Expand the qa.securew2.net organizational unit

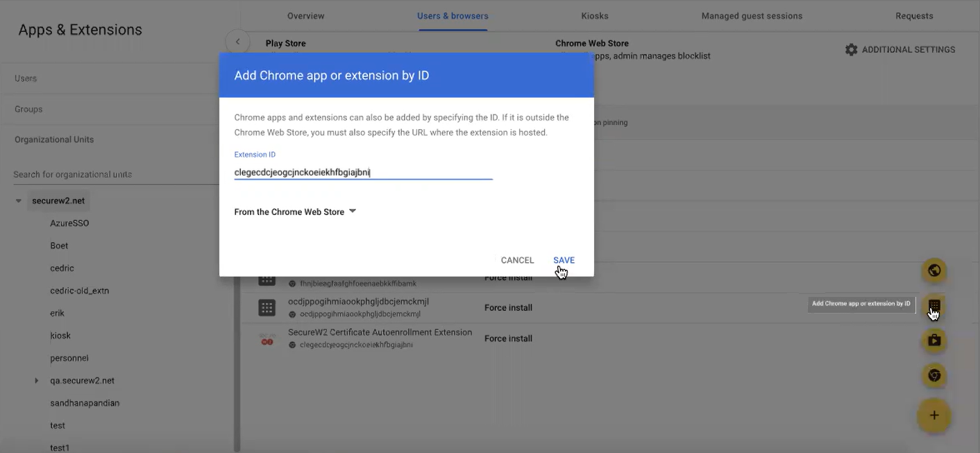[x=36, y=381]
